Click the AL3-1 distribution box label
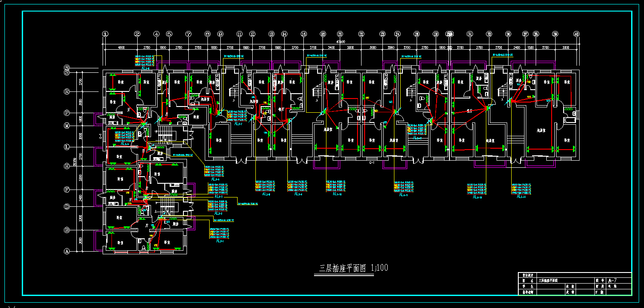The height and width of the screenshot is (308, 644). point(220,241)
